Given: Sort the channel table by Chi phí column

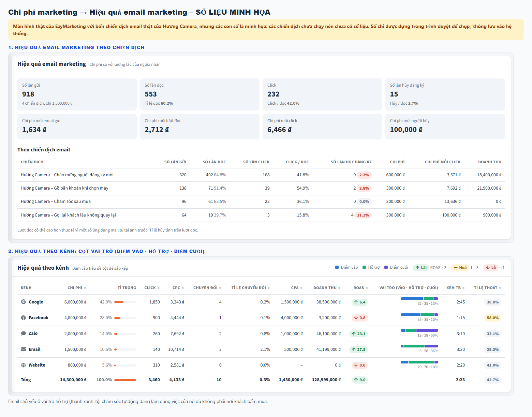Looking at the screenshot, I should [77, 288].
